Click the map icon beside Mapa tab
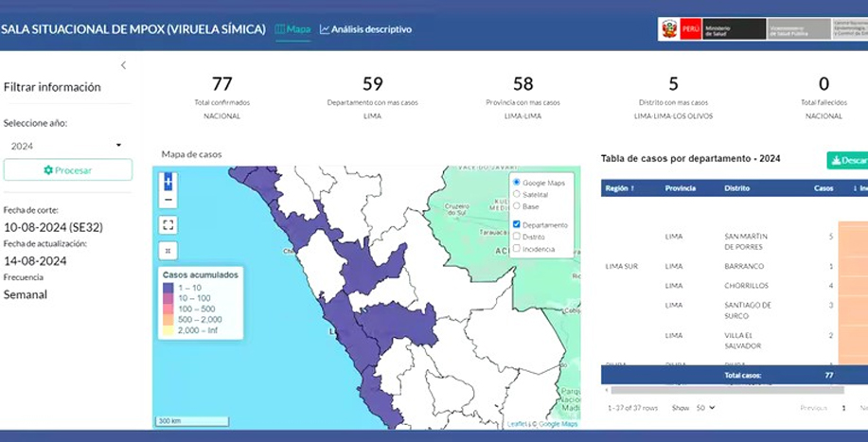Viewport: 868px width, 442px height. tap(280, 29)
